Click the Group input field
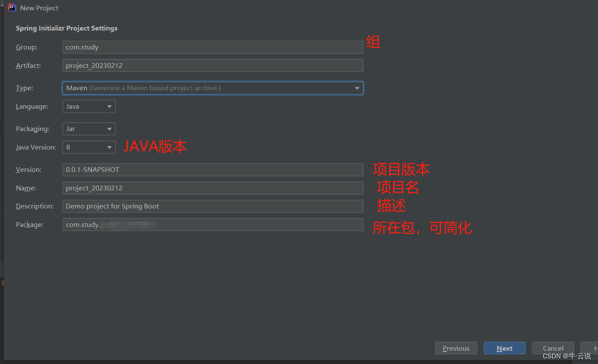Screen dimensions: 598x364 click(x=213, y=47)
